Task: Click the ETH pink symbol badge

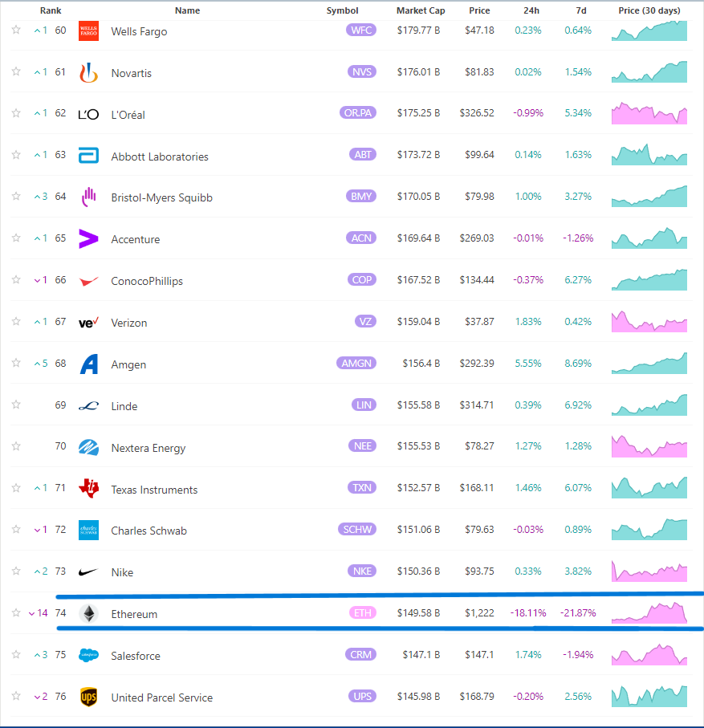Action: click(x=363, y=613)
